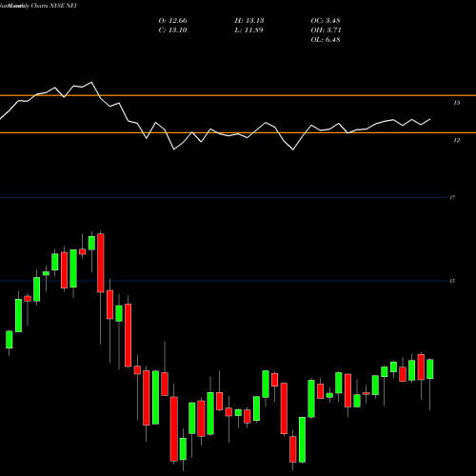Click the price axis label '17'

[452, 198]
